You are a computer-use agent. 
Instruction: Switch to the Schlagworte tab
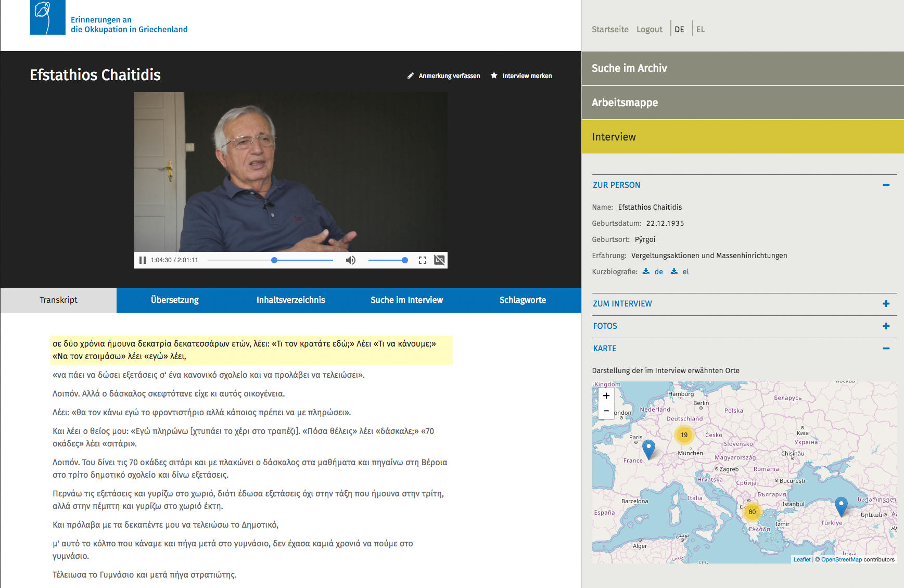[x=523, y=300]
